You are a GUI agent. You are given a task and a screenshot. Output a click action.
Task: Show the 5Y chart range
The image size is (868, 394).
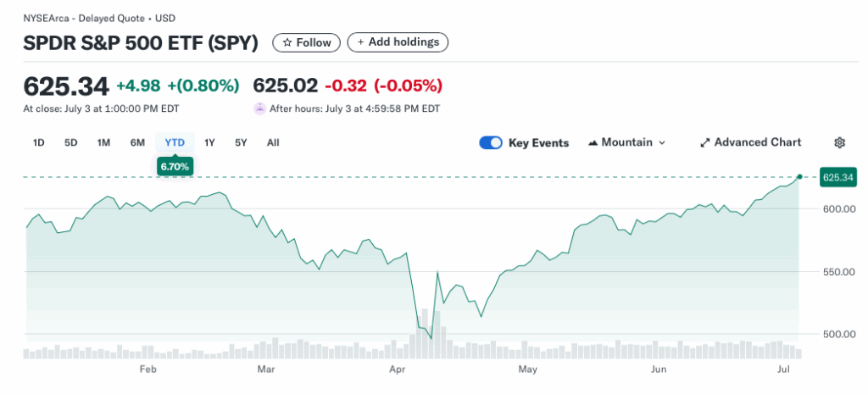point(241,142)
